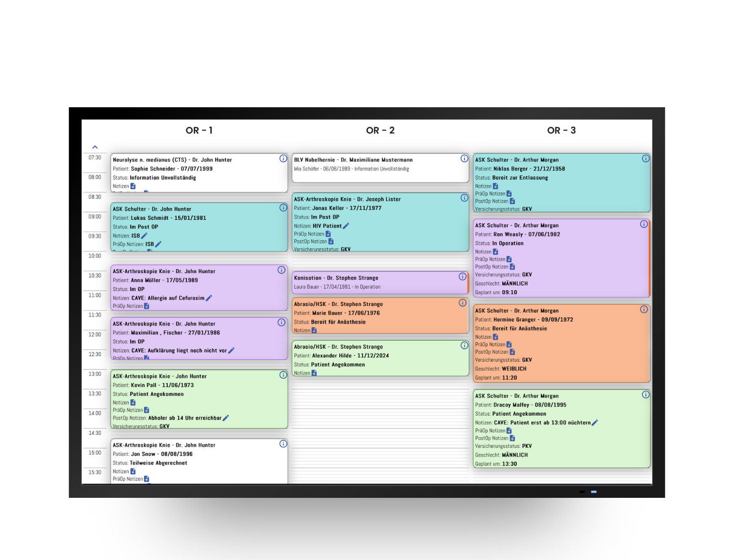Add PräOp note for Niklas Berger
The height and width of the screenshot is (560, 732).
coord(509,194)
